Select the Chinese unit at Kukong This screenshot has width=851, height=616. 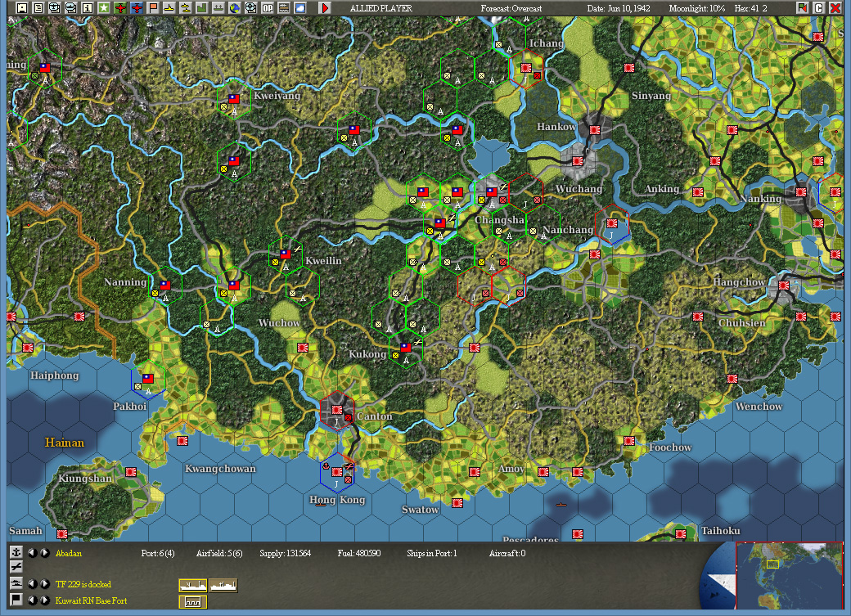(x=405, y=348)
